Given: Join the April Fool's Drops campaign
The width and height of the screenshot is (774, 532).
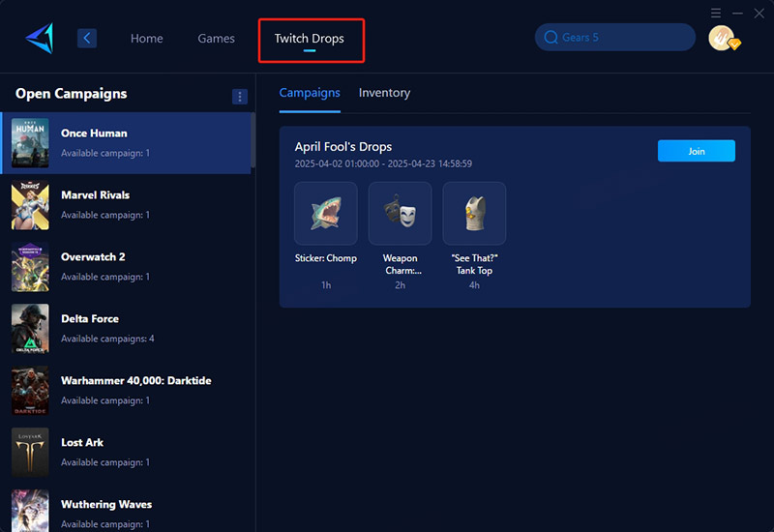Looking at the screenshot, I should [x=696, y=151].
